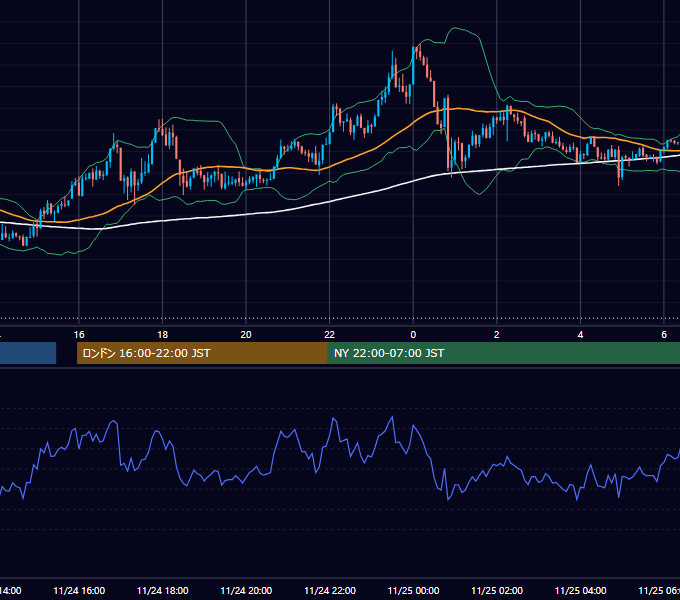Screen dimensions: 680x600
Task: Click the ロンドン 16:00-22:00 JST session bar
Action: (202, 353)
